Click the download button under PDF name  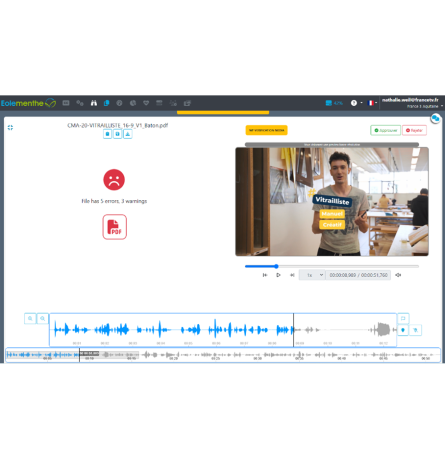click(128, 134)
